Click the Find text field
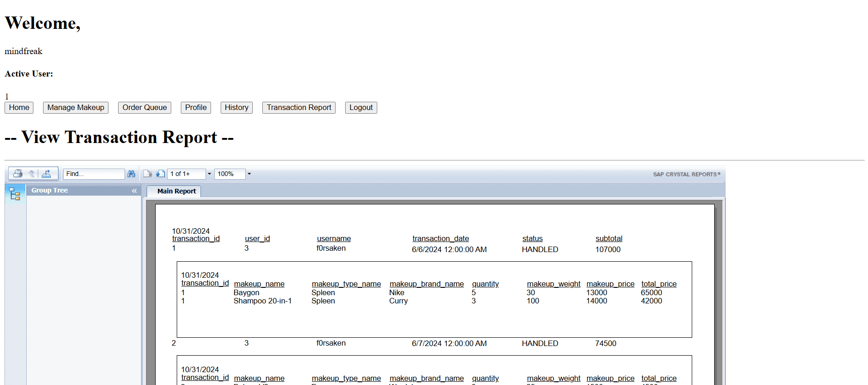The width and height of the screenshot is (868, 385). pos(93,174)
